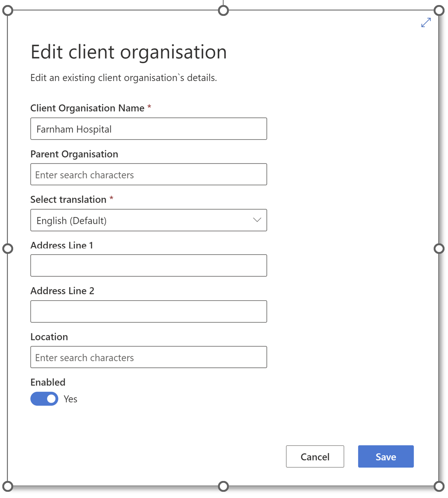Click the 'Location' field label
Screen dimensions: 448x498
(x=49, y=337)
